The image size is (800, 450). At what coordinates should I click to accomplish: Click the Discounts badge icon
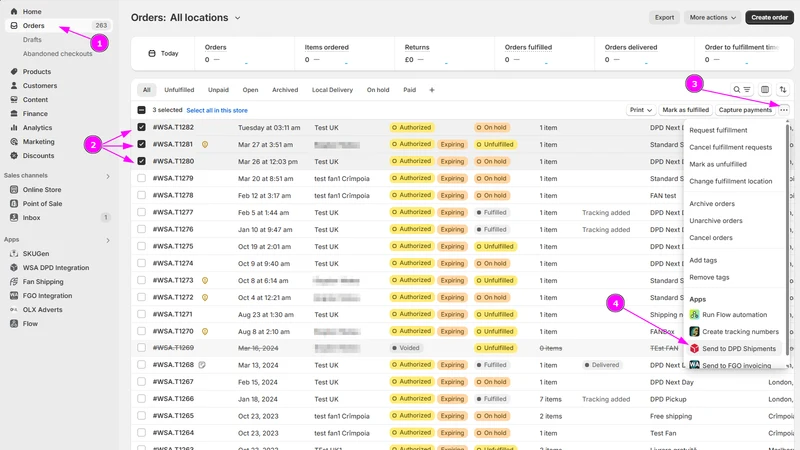tap(14, 156)
